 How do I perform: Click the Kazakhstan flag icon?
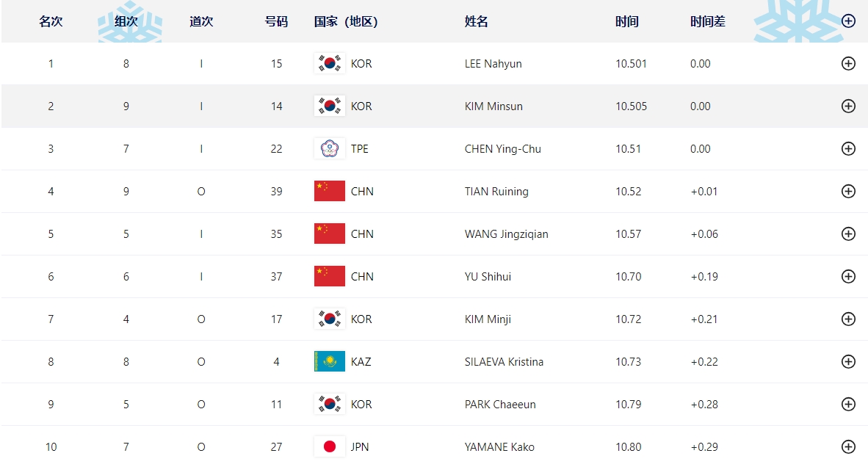tap(330, 362)
